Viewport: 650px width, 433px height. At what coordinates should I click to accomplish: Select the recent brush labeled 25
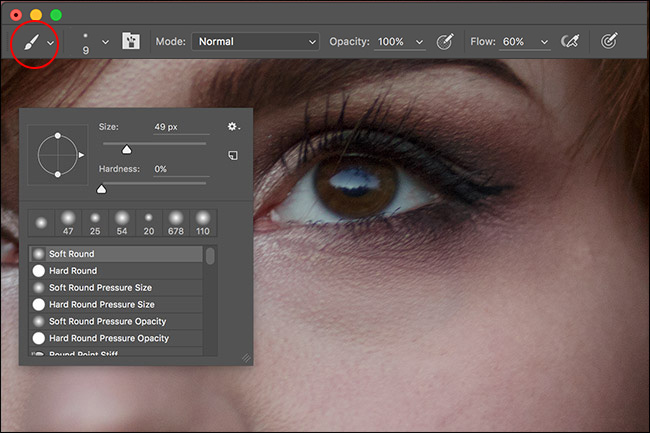click(x=95, y=223)
